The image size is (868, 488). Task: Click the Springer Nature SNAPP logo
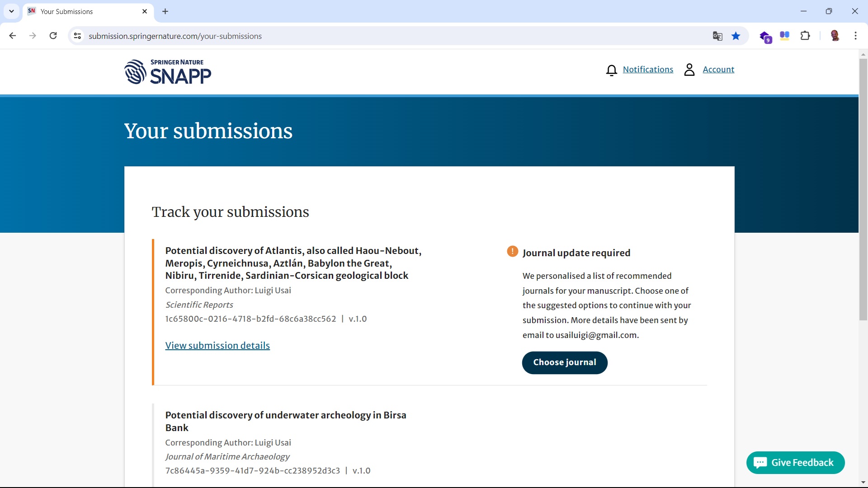168,72
